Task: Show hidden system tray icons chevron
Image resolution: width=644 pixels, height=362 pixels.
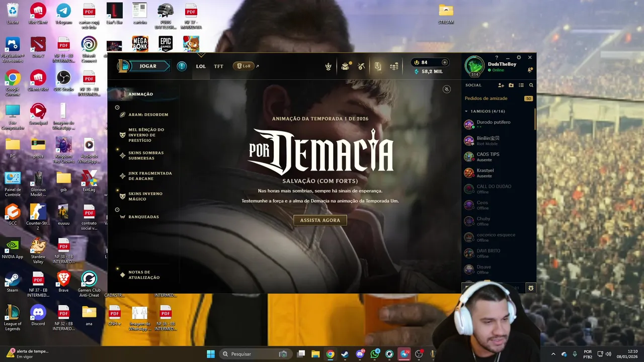Action: (x=553, y=354)
